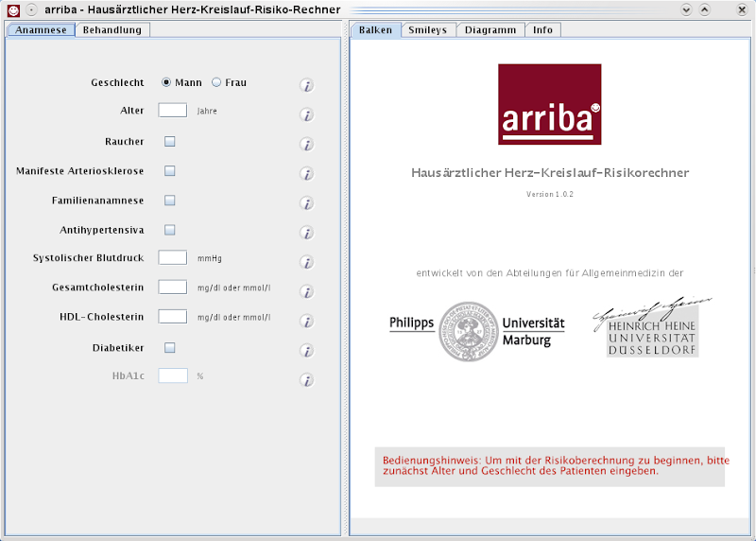756x541 pixels.
Task: Click the 'Jahre' unit label
Action: pos(207,111)
